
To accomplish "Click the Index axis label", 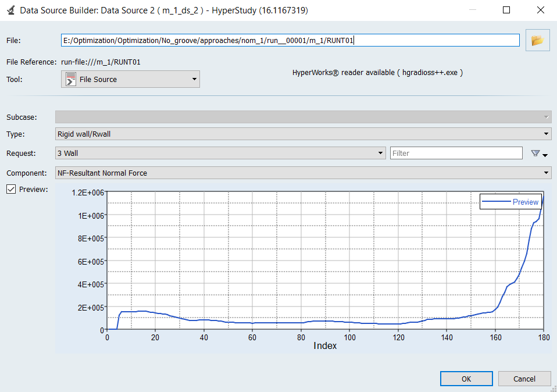I will pyautogui.click(x=325, y=346).
